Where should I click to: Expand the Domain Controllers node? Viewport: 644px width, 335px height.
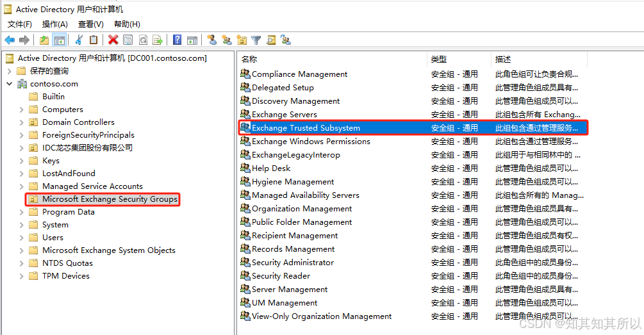click(x=21, y=122)
